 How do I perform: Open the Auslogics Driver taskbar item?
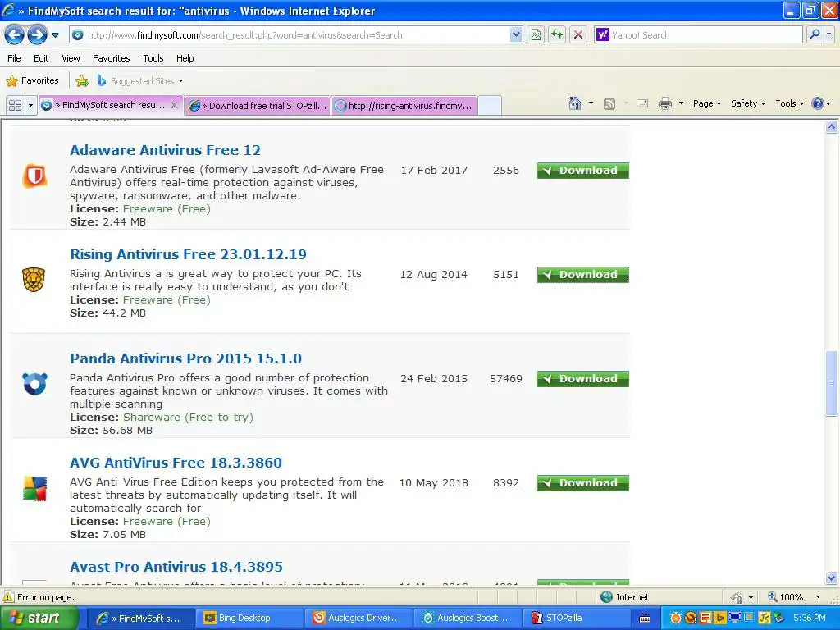pyautogui.click(x=358, y=619)
